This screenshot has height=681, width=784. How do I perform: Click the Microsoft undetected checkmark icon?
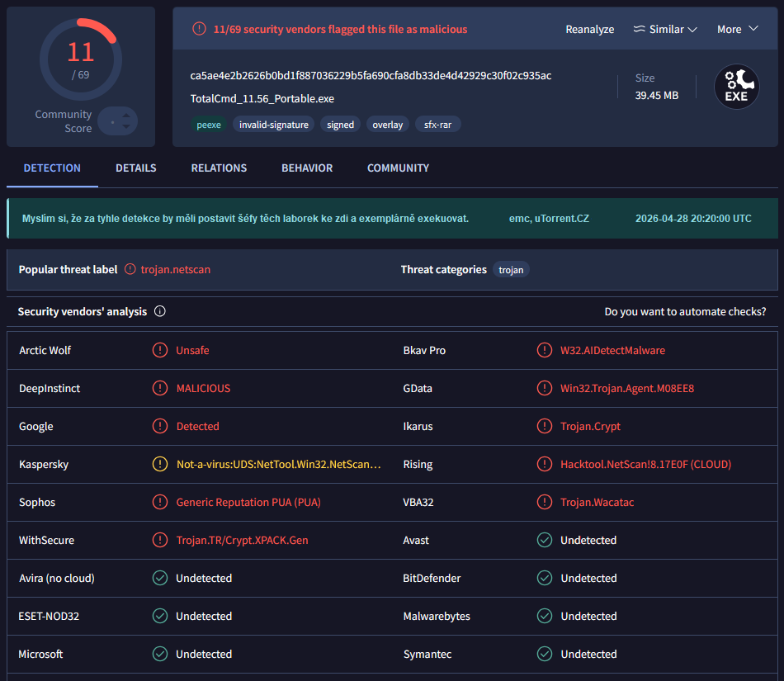pos(160,654)
